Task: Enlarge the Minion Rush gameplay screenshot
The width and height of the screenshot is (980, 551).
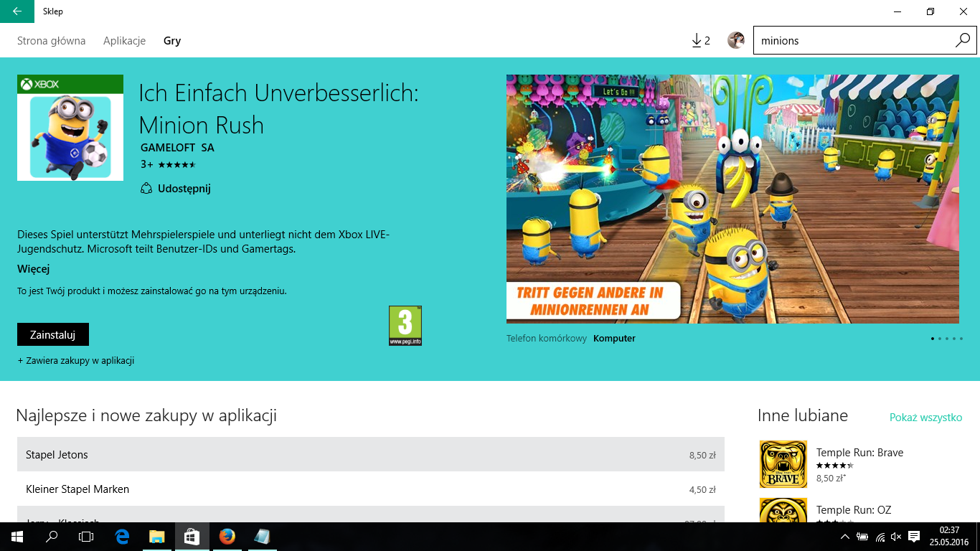Action: 732,199
